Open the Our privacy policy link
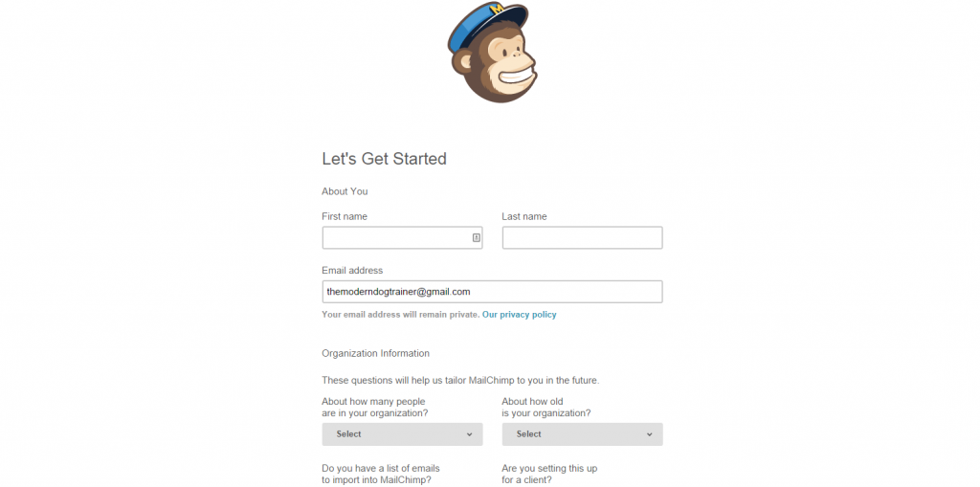 coord(520,315)
